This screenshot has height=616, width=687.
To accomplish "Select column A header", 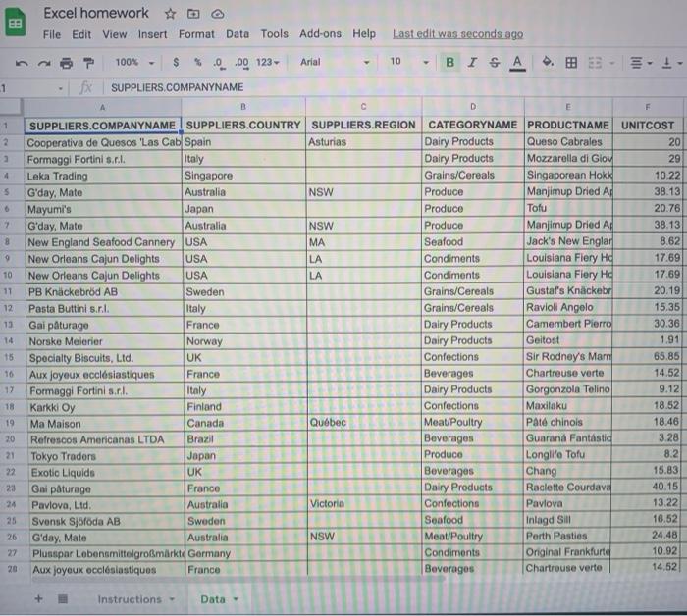I will 102,107.
